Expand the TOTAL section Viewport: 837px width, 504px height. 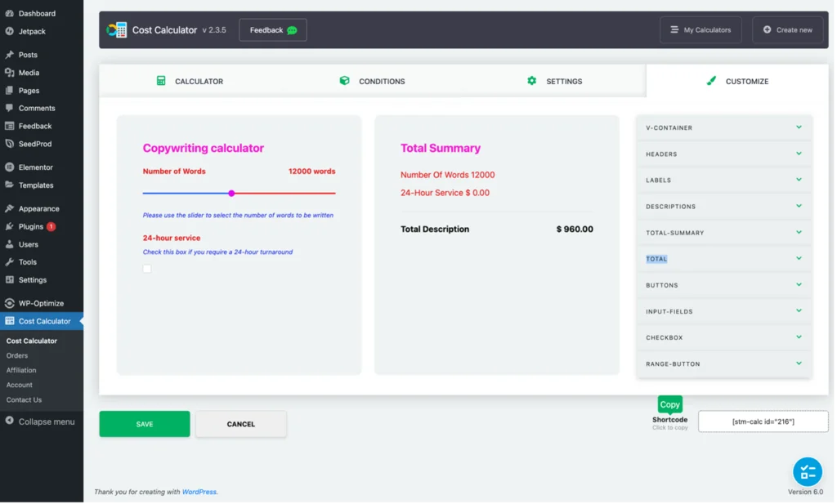(726, 259)
